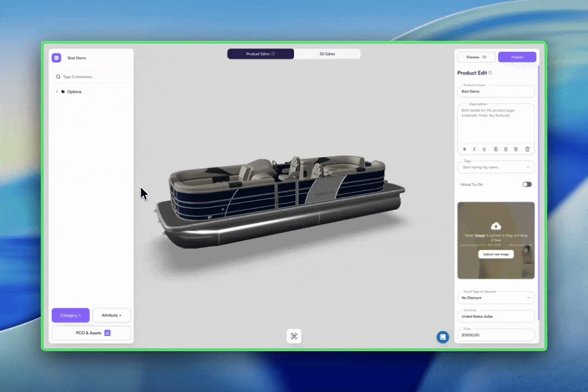Click the Price input field
The height and width of the screenshot is (392, 588).
[x=495, y=335]
